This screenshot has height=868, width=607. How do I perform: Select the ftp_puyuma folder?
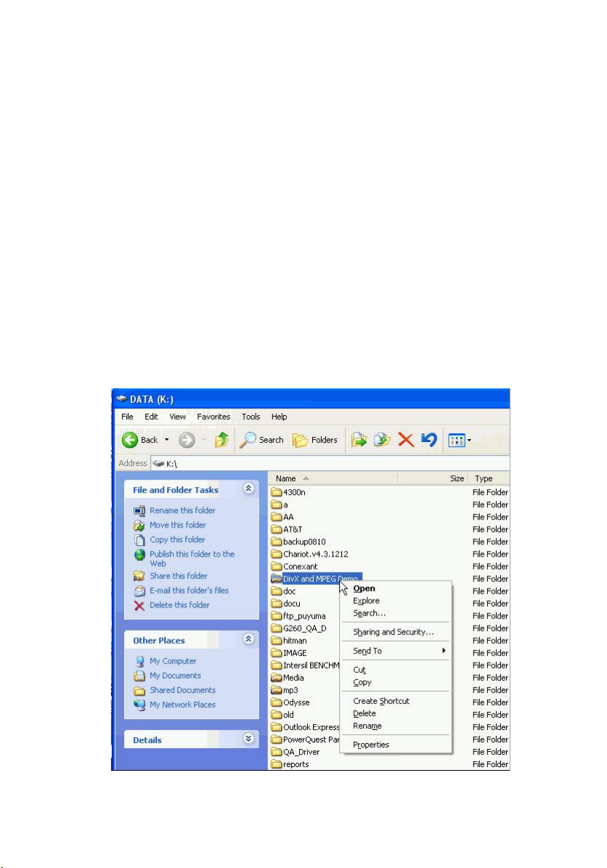pyautogui.click(x=298, y=615)
